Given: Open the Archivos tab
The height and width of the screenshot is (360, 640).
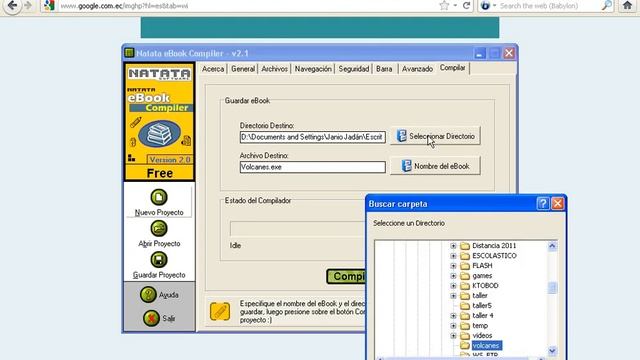Looking at the screenshot, I should tap(274, 69).
